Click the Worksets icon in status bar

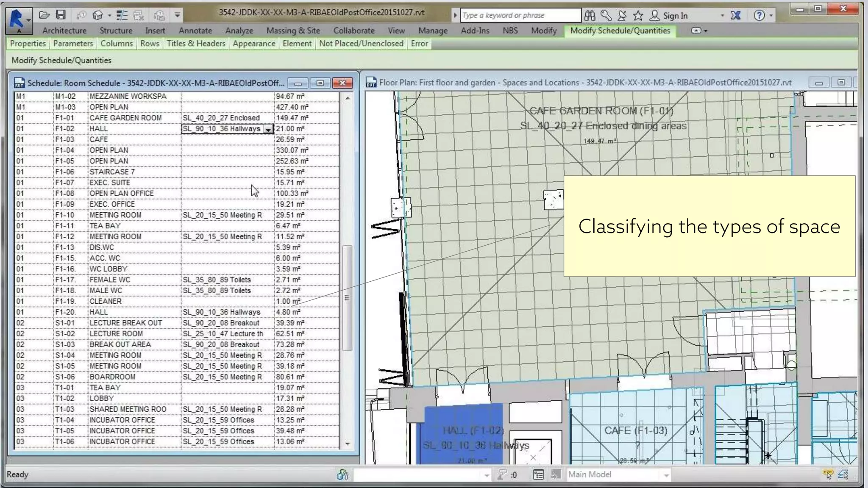pos(342,475)
